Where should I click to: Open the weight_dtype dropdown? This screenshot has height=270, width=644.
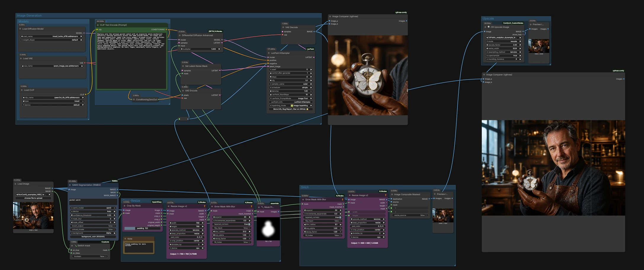click(52, 40)
